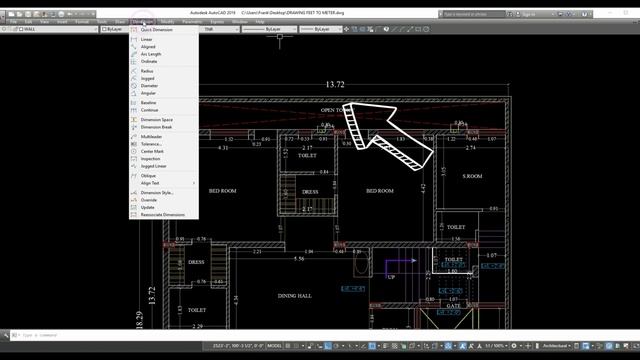This screenshot has width=640, height=360.
Task: Open the annotation scale 1:1 / 100% dropdown
Action: point(496,346)
